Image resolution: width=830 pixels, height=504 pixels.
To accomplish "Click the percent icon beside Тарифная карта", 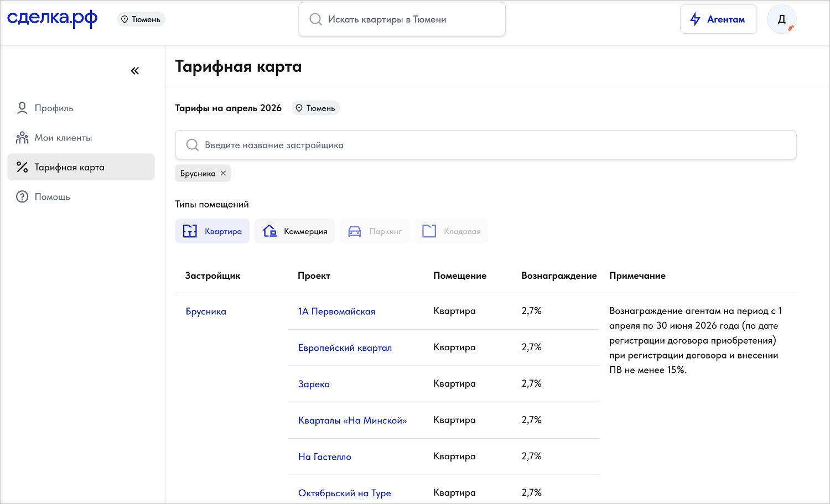I will coord(22,167).
